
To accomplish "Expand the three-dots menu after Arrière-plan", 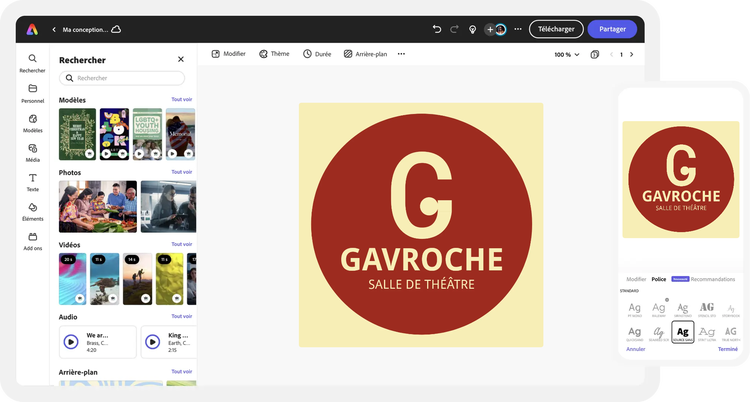I will [x=402, y=54].
